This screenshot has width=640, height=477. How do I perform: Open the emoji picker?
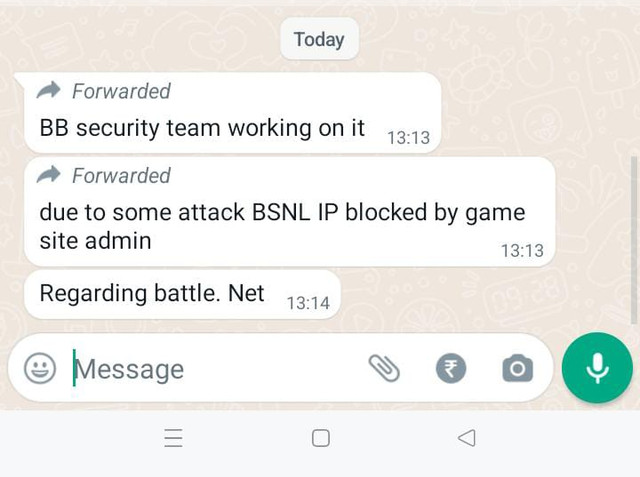point(40,368)
